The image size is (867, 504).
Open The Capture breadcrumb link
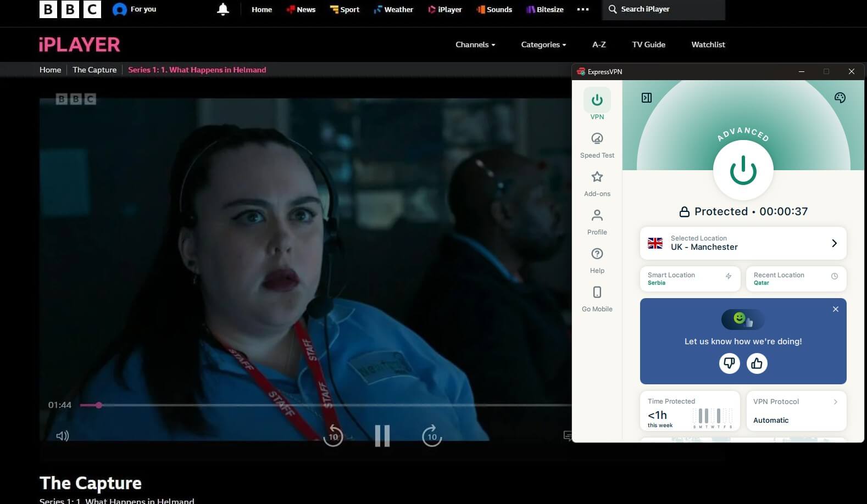pos(95,70)
